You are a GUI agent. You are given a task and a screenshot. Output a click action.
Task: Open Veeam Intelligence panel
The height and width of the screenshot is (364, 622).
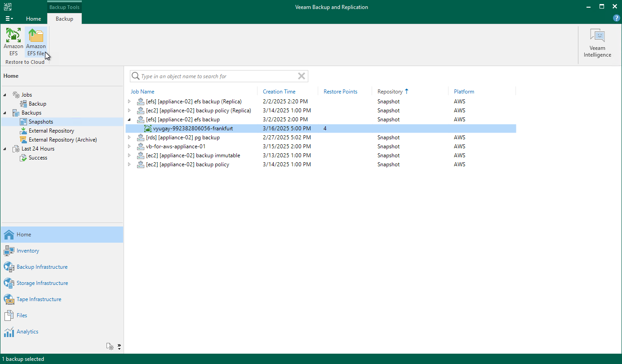tap(597, 43)
